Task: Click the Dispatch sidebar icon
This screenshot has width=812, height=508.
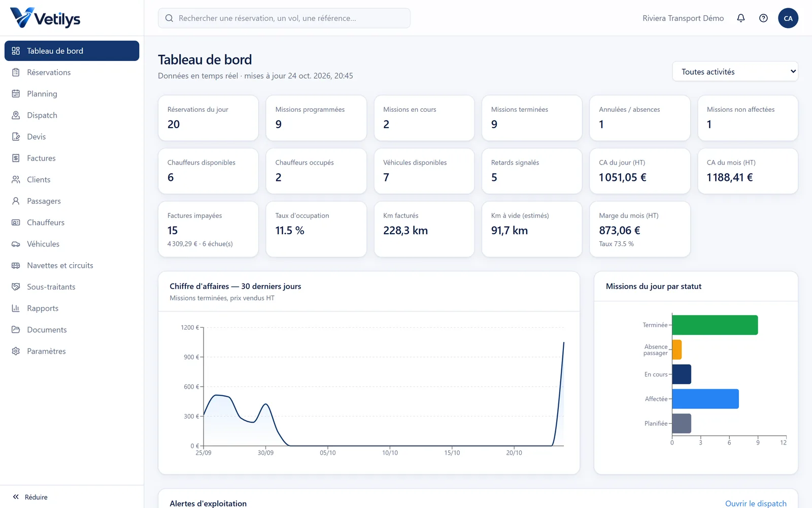Action: pyautogui.click(x=16, y=115)
